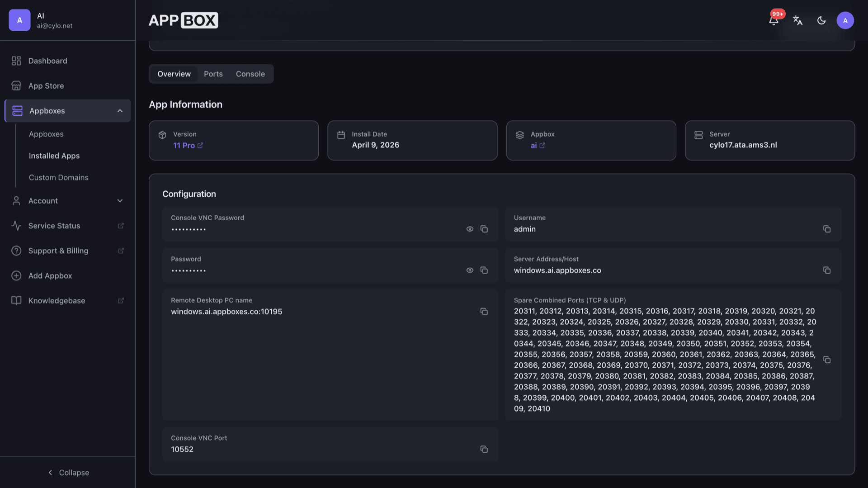
Task: Click the Install Date April 9, 2026
Action: (x=376, y=145)
